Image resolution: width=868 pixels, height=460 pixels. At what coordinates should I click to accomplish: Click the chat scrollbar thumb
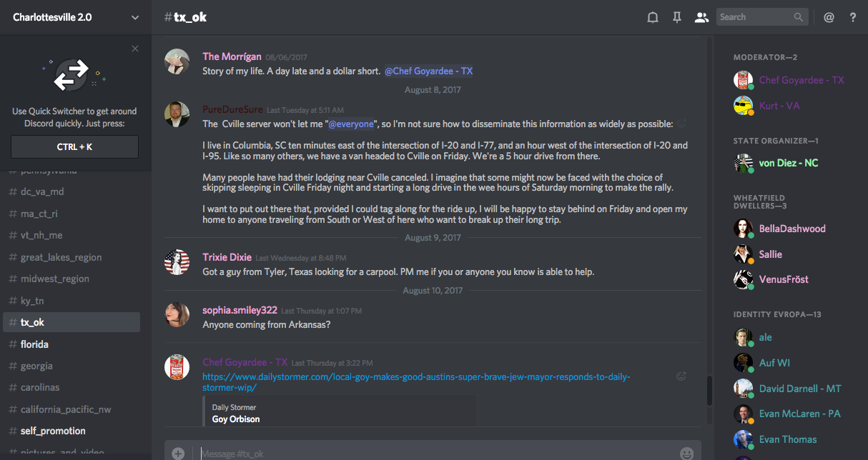709,390
